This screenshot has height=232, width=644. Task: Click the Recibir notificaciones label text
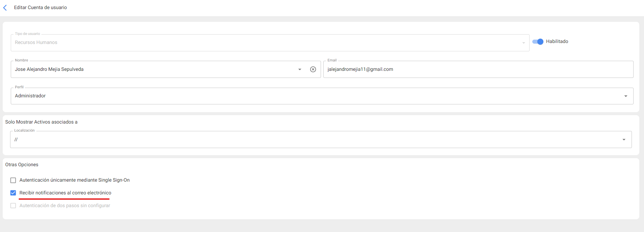point(65,193)
